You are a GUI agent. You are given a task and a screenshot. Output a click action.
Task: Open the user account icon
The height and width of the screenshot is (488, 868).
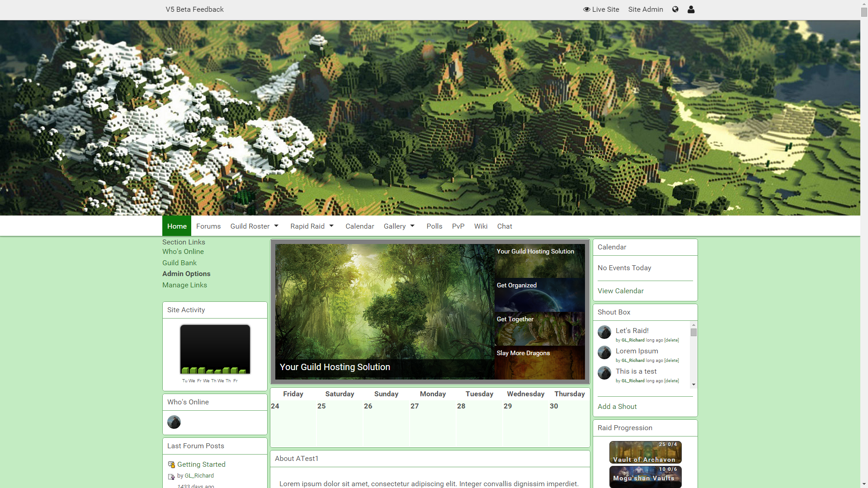pos(691,9)
